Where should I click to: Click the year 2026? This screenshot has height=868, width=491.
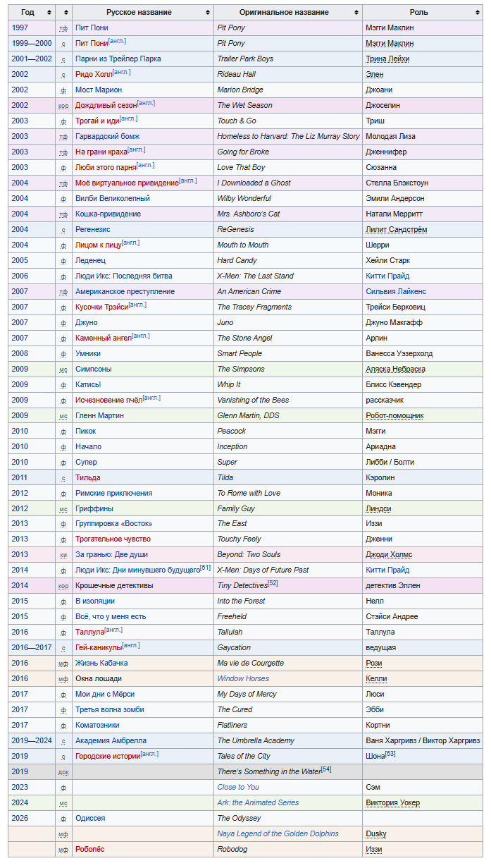[x=20, y=819]
